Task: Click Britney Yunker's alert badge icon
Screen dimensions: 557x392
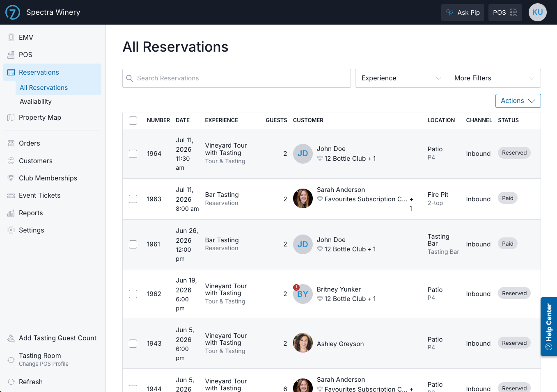Action: click(x=296, y=287)
